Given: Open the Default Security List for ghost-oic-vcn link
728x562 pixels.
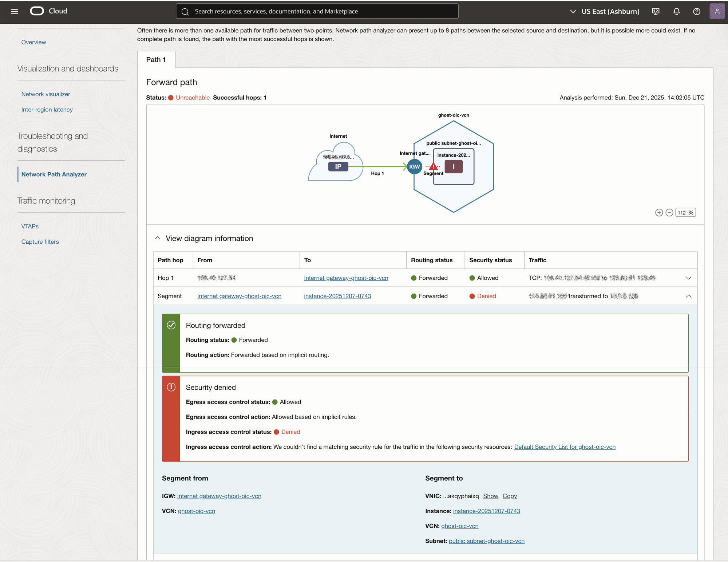Looking at the screenshot, I should (565, 447).
